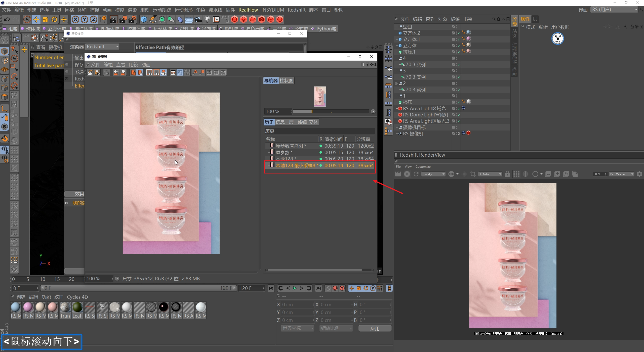Open the 比较 menu in Picture Viewer
This screenshot has height=352, width=644.
coord(133,65)
